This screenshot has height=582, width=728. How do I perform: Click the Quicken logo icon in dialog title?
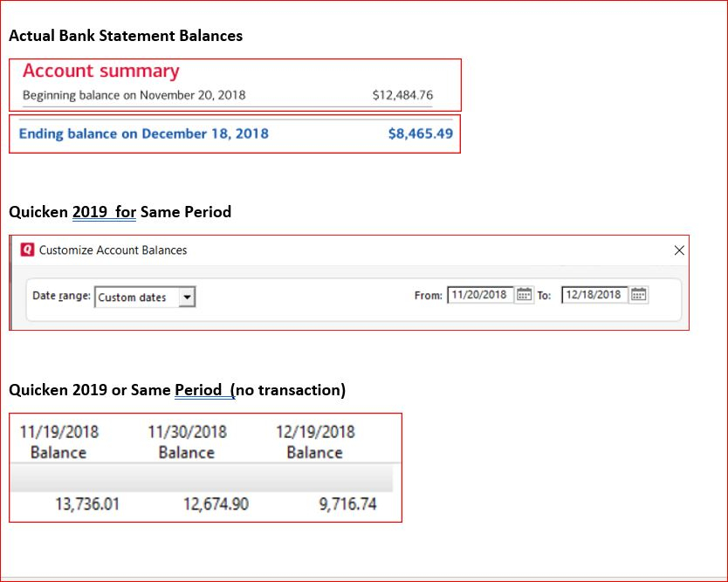(27, 250)
